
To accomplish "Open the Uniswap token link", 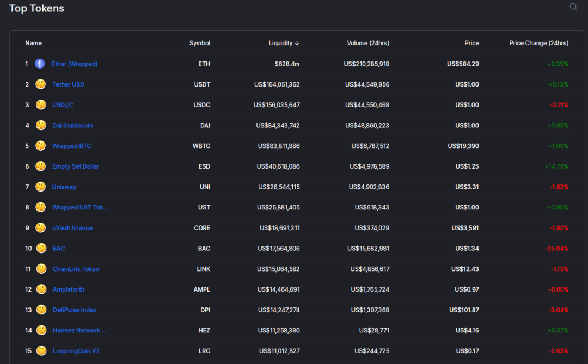I will (x=64, y=187).
